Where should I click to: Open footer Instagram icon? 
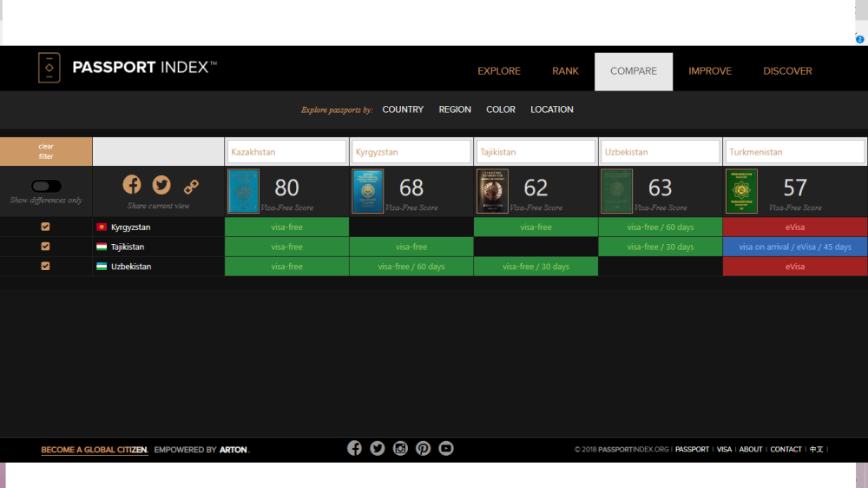pyautogui.click(x=400, y=448)
